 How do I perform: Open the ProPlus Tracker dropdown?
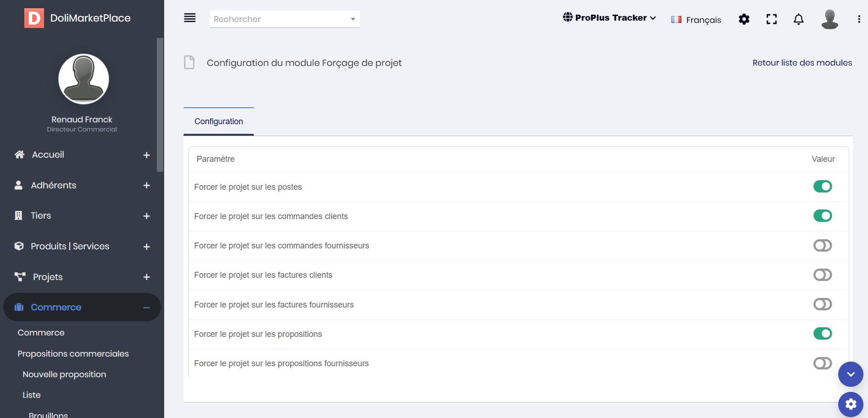tap(609, 18)
